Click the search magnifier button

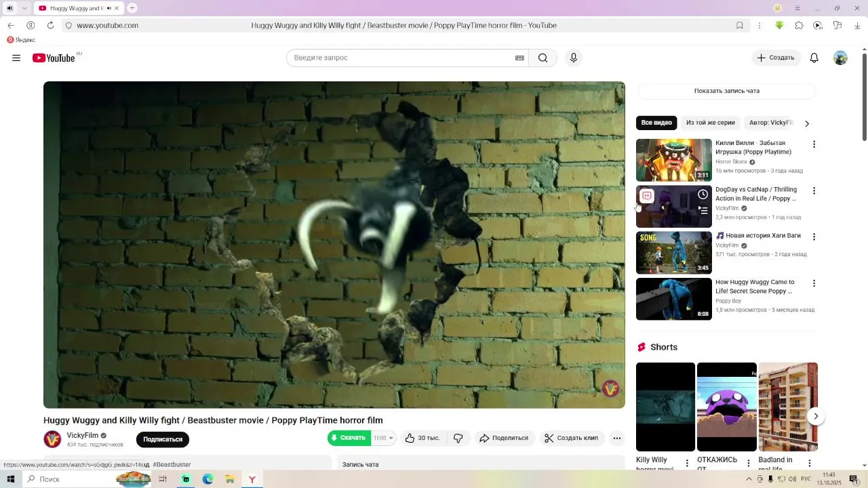click(x=543, y=58)
